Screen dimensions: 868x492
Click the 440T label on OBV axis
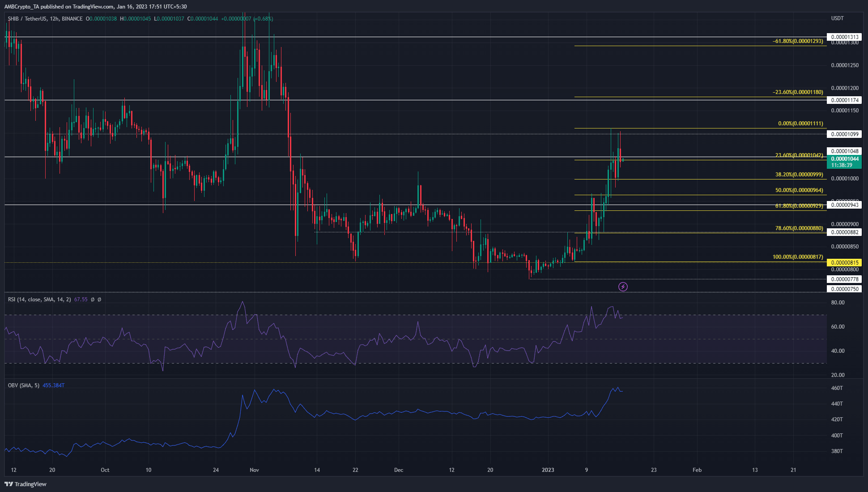(x=837, y=404)
